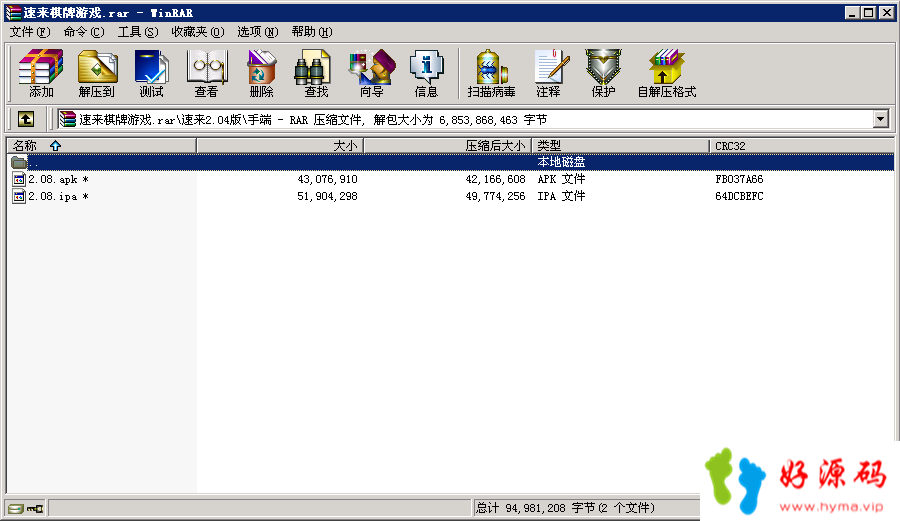
Task: Select the 2.08.apk file name
Action: [x=59, y=180]
